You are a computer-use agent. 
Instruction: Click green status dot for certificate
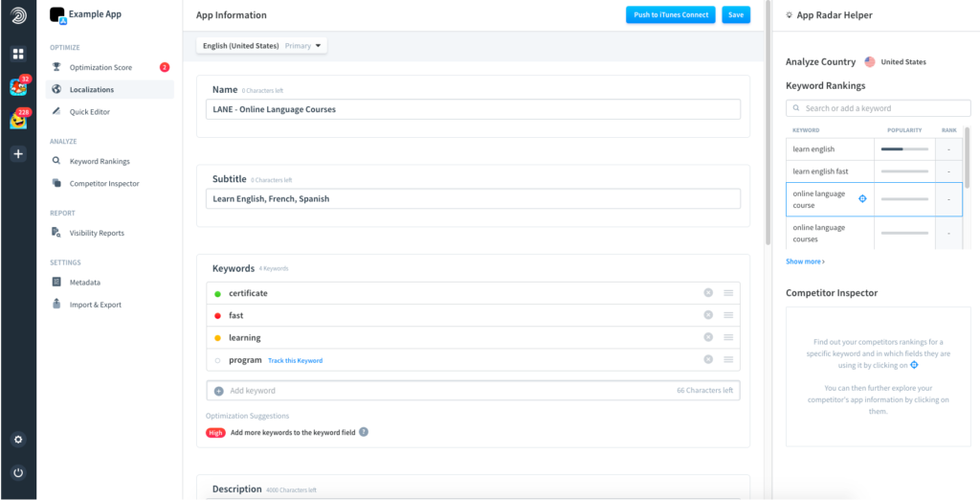pos(217,293)
